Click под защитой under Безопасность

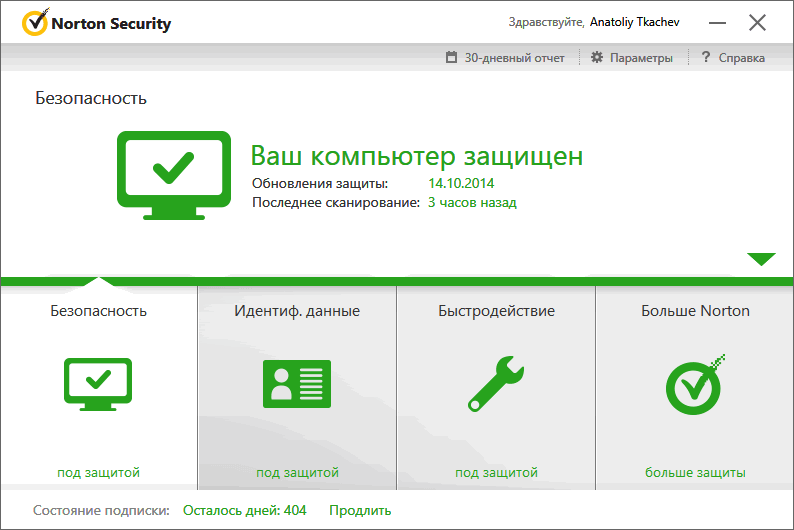pyautogui.click(x=98, y=472)
